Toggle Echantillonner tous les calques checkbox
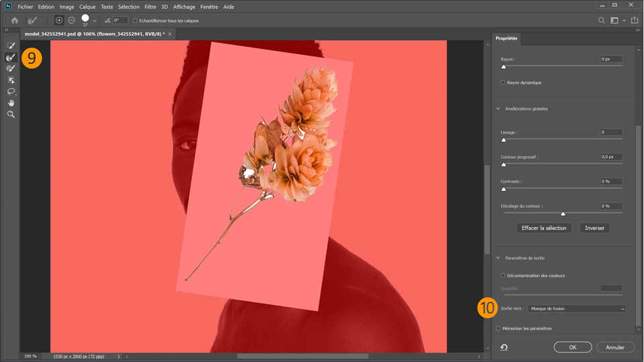The width and height of the screenshot is (644, 362). [x=135, y=21]
